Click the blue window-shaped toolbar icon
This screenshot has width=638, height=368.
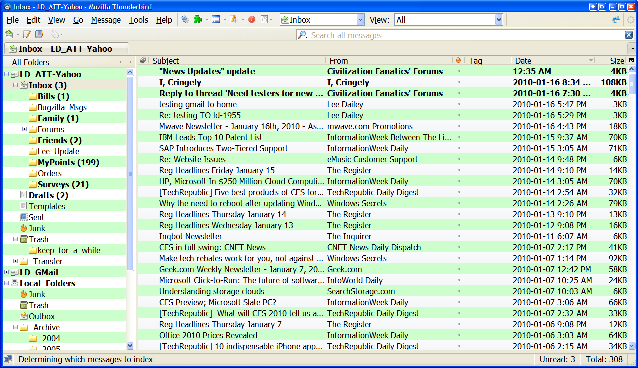pos(216,20)
